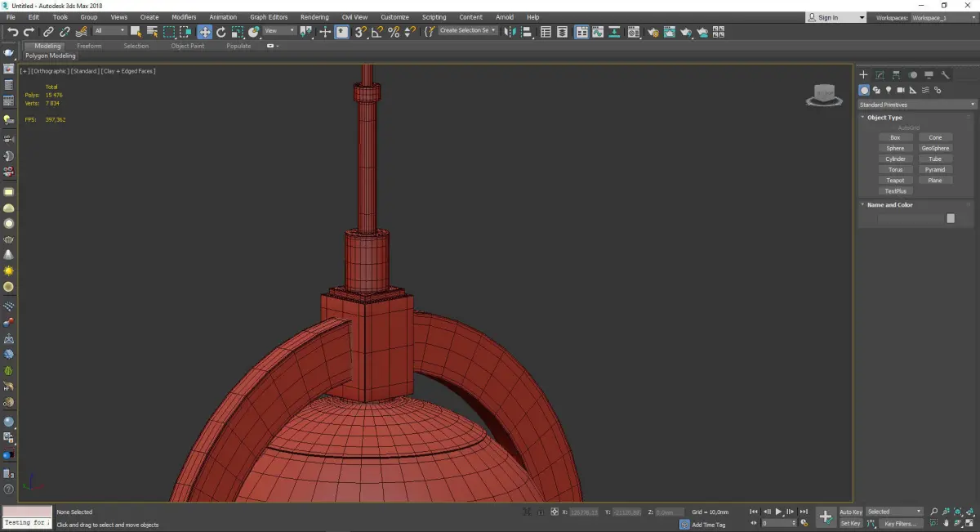The image size is (980, 532).
Task: Open the Utilities panel wrench icon
Action: click(946, 75)
